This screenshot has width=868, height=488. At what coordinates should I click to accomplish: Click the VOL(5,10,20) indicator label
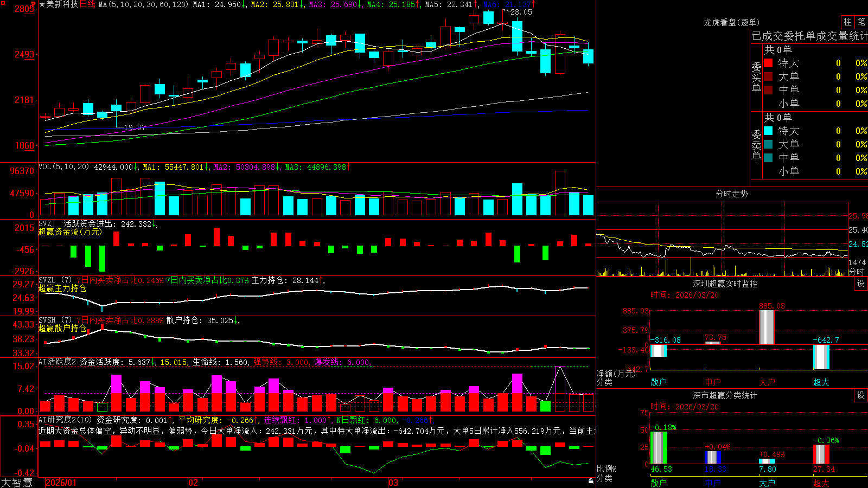pos(63,167)
